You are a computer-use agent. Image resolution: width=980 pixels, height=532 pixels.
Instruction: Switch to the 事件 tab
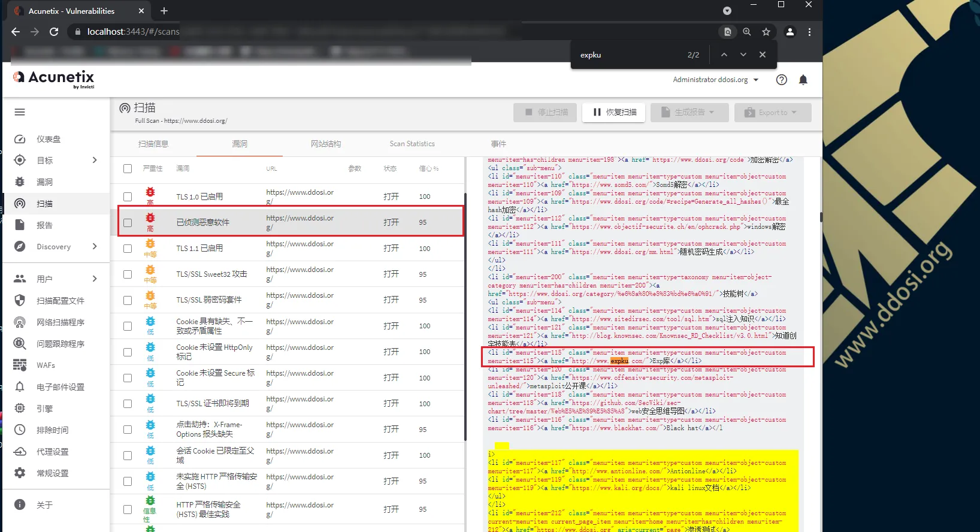[498, 144]
